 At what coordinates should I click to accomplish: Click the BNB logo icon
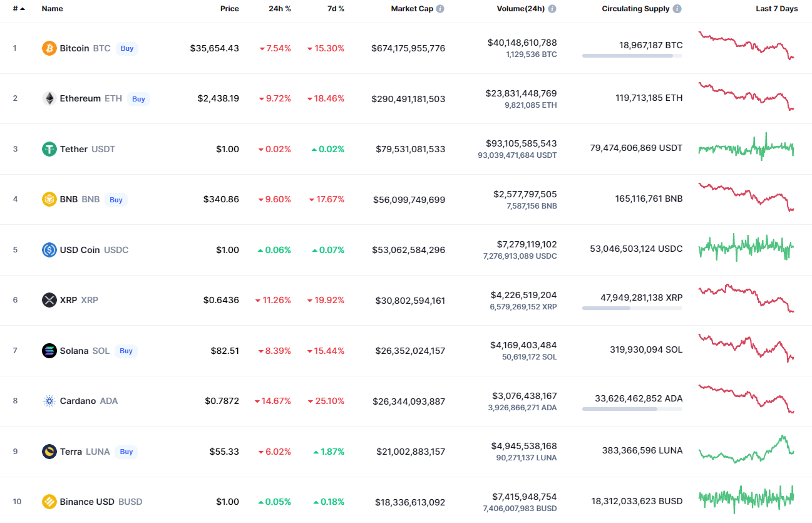(x=49, y=199)
